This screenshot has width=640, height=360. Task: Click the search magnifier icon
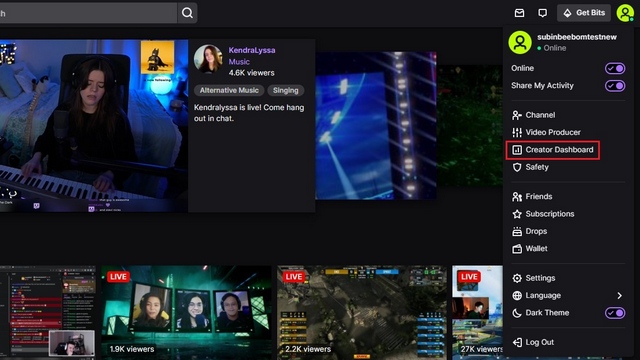tap(187, 13)
